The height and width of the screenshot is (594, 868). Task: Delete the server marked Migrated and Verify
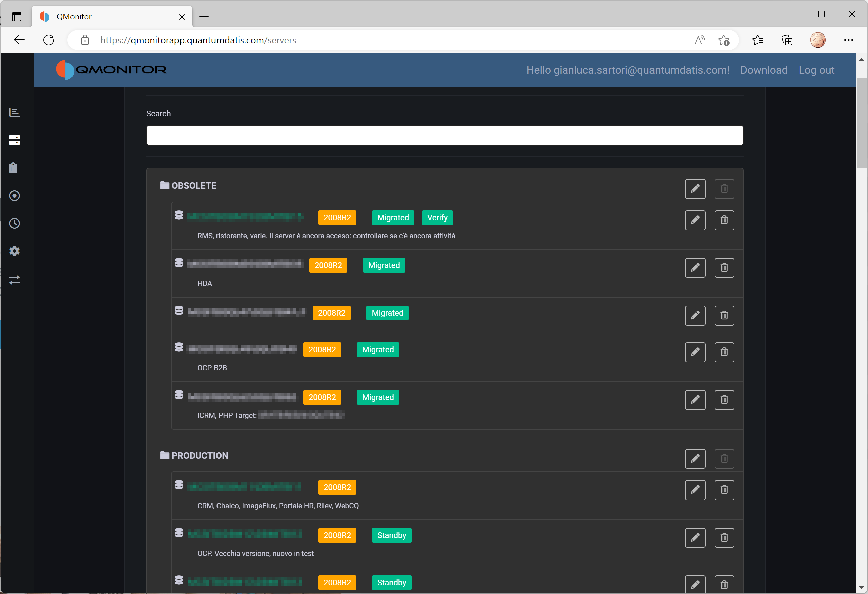[x=724, y=220]
